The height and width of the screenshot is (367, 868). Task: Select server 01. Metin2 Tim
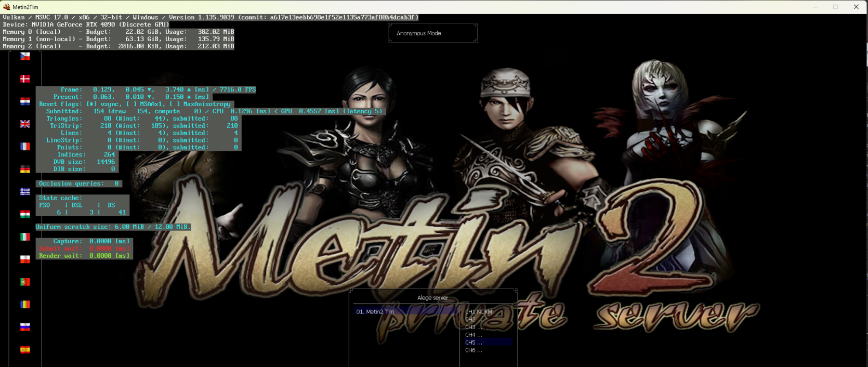406,312
